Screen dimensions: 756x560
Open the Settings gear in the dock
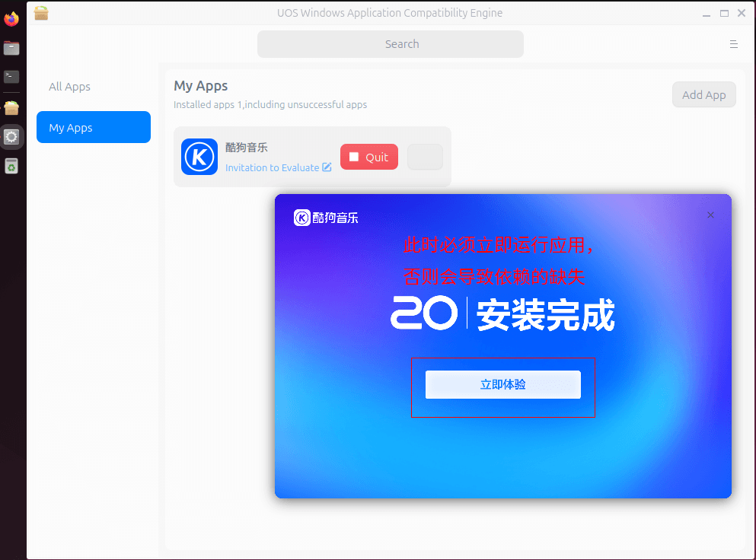click(11, 137)
